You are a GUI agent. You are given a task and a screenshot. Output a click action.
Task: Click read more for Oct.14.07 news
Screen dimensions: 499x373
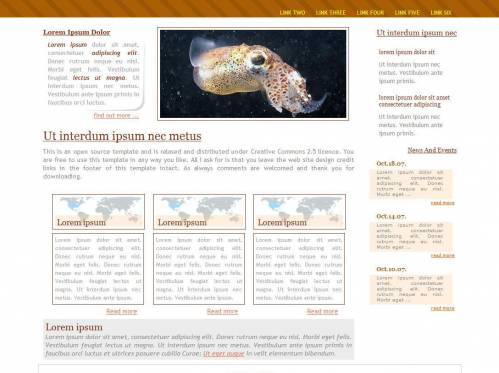tap(442, 255)
